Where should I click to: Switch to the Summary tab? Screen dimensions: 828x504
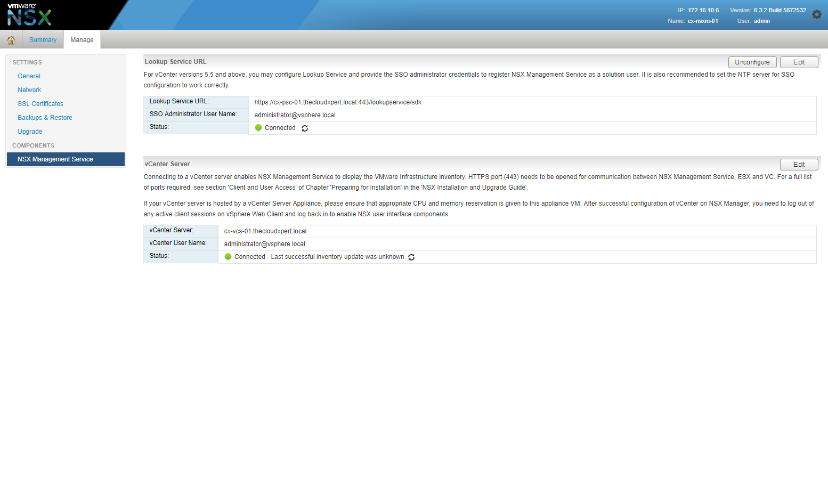coord(43,40)
